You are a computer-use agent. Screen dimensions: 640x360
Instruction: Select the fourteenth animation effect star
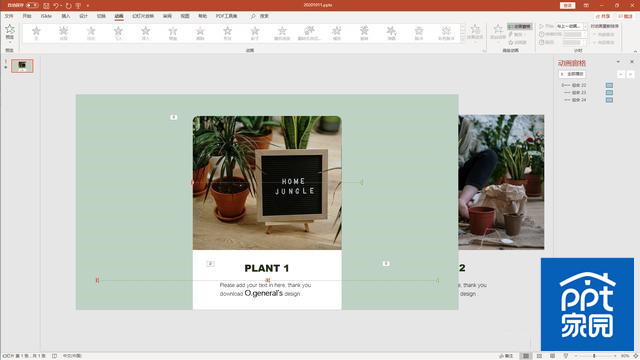pyautogui.click(x=391, y=33)
